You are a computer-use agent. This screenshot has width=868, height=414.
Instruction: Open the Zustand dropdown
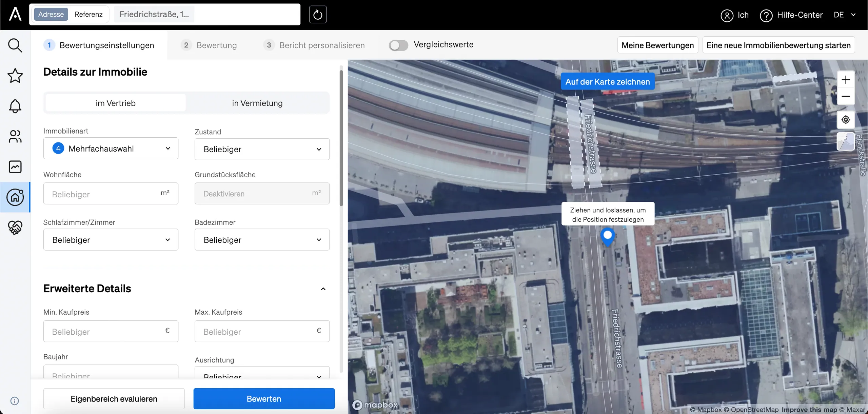(x=262, y=149)
